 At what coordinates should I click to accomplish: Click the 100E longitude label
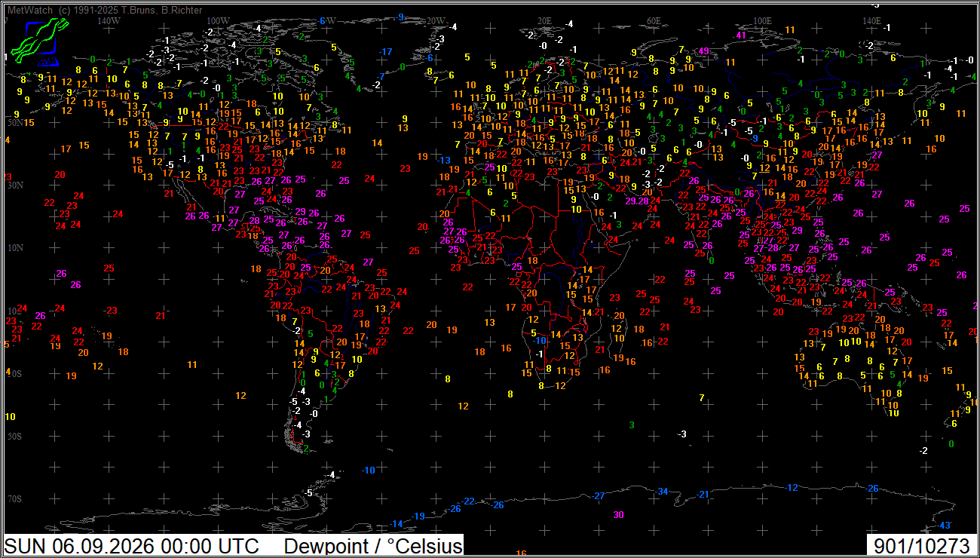click(x=761, y=20)
